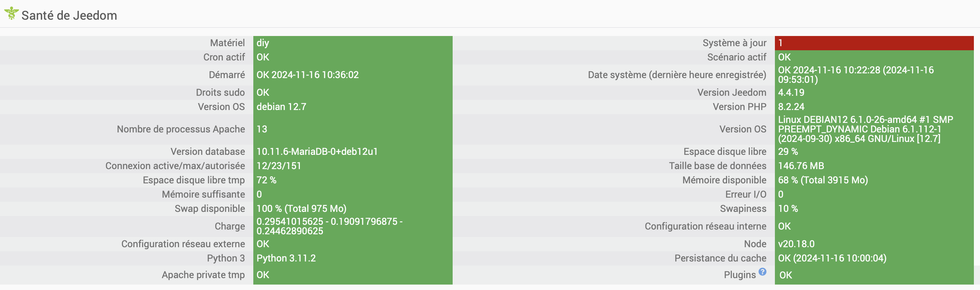Click the red 'Système à jour' value cell

(x=874, y=43)
